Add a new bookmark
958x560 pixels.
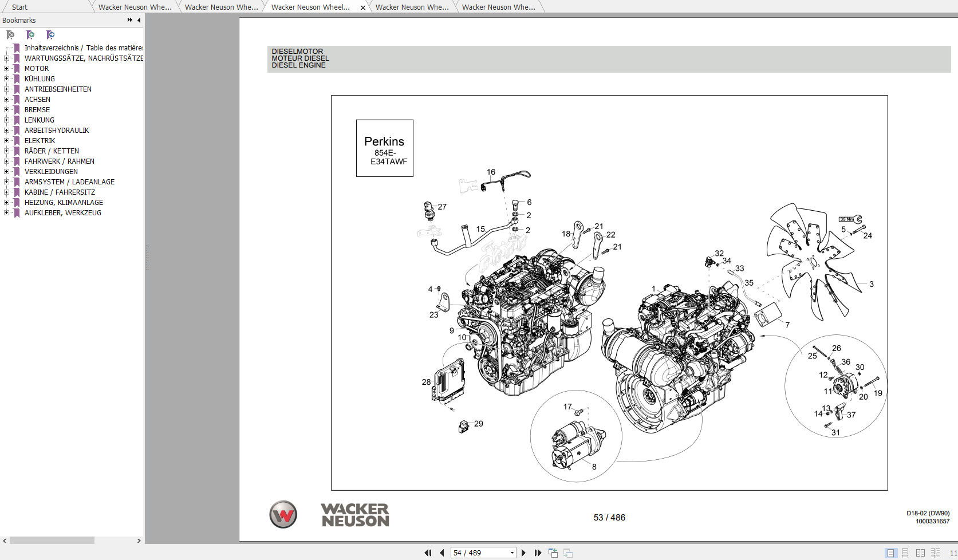[30, 35]
